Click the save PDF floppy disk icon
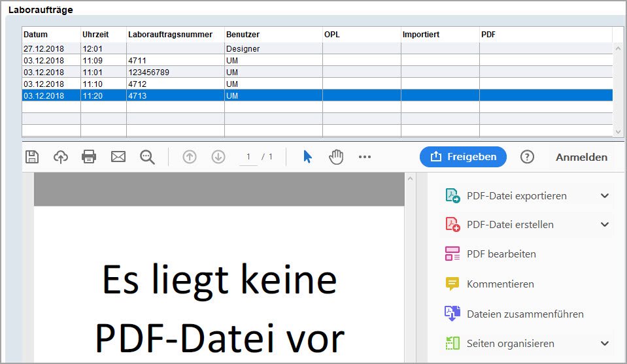This screenshot has height=364, width=627. click(32, 157)
